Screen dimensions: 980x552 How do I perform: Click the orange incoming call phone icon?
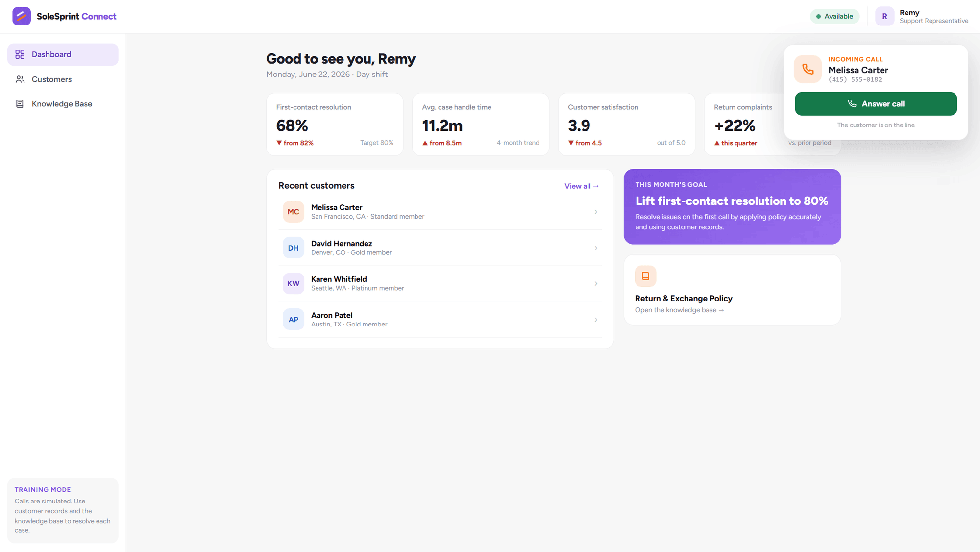click(808, 69)
